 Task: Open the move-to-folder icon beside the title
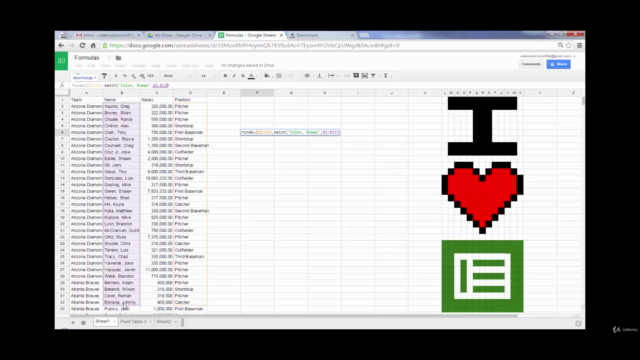click(x=118, y=58)
